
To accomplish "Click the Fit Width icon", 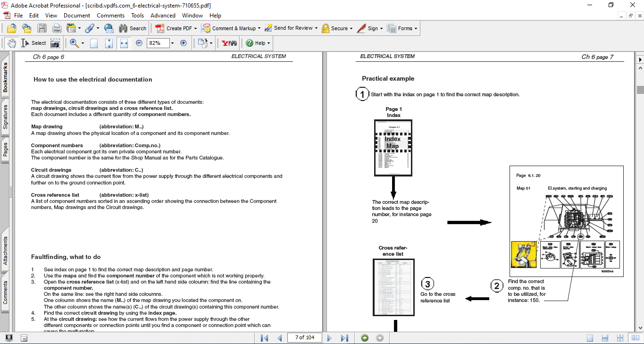I will (x=124, y=43).
